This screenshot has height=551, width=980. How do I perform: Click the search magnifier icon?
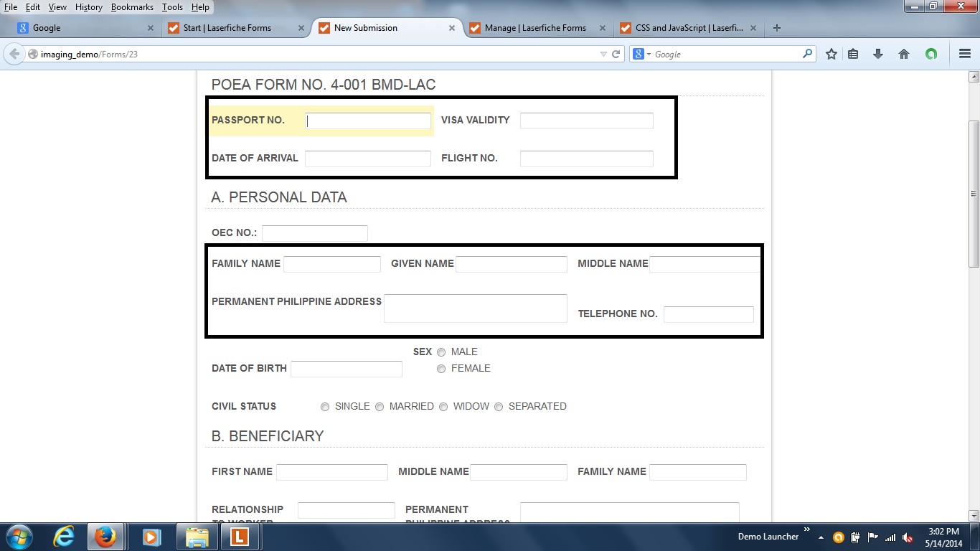807,54
